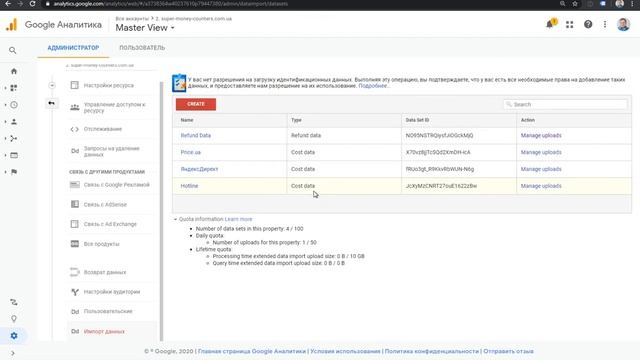
Task: Expand the left sidebar with bottom chevron
Action: (x=13, y=353)
